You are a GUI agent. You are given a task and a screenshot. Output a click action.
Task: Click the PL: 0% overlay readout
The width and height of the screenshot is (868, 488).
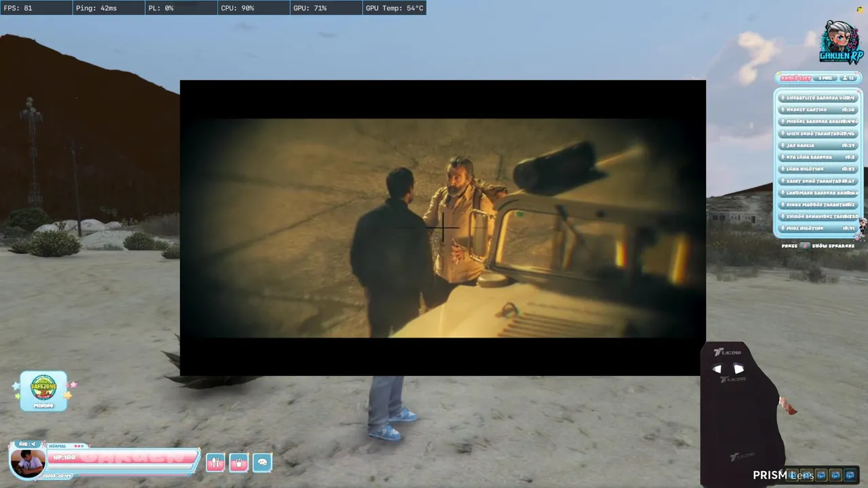[x=181, y=8]
